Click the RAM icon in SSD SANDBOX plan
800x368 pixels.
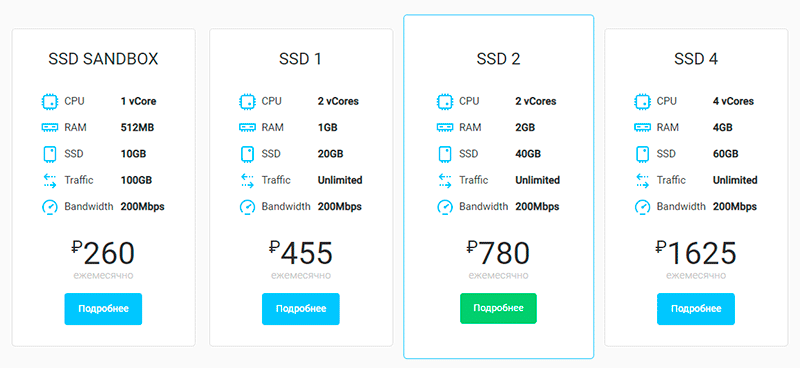point(49,128)
